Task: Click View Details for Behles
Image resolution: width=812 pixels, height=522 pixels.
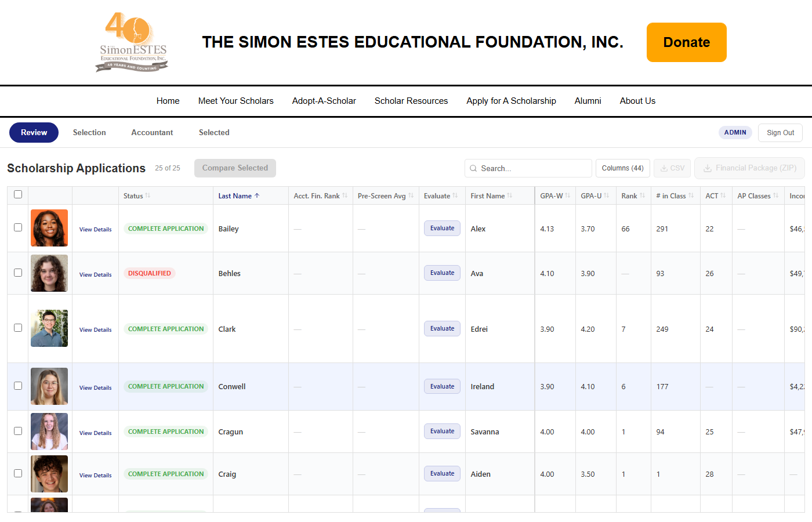Action: pyautogui.click(x=95, y=275)
